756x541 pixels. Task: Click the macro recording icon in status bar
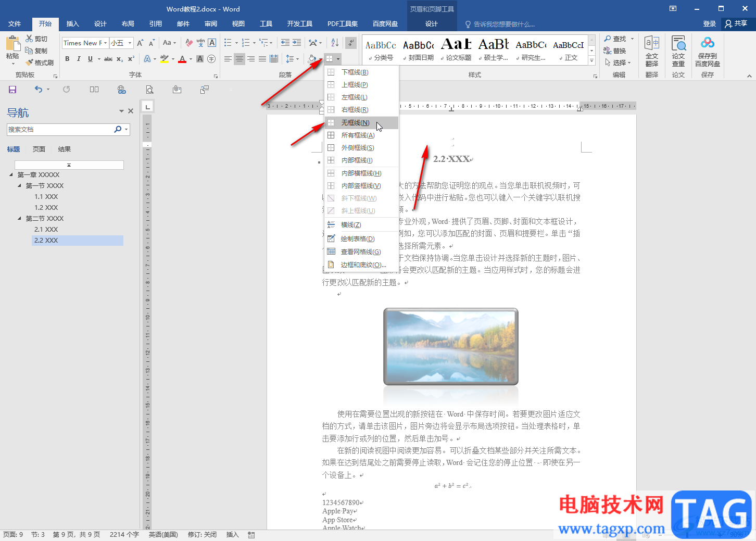pyautogui.click(x=251, y=535)
